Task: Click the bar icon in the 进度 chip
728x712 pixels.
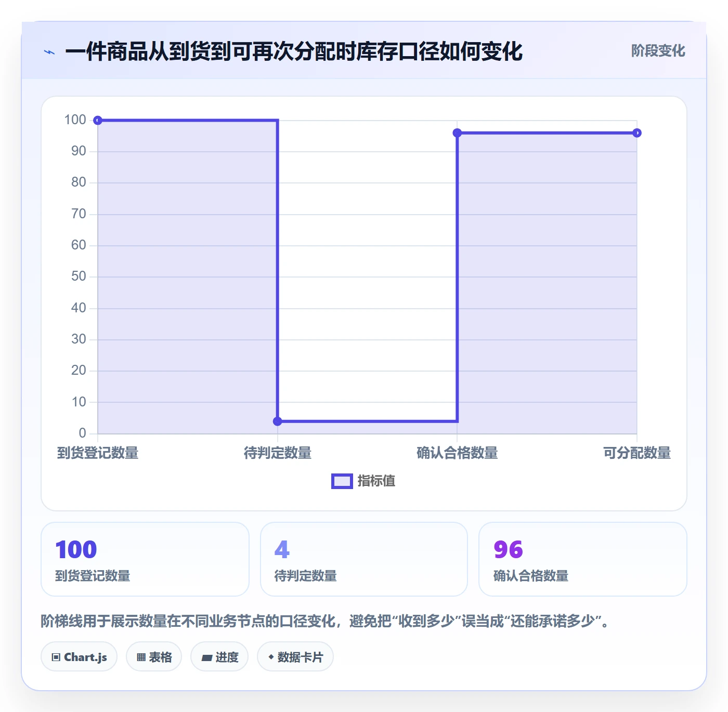Action: (x=206, y=658)
